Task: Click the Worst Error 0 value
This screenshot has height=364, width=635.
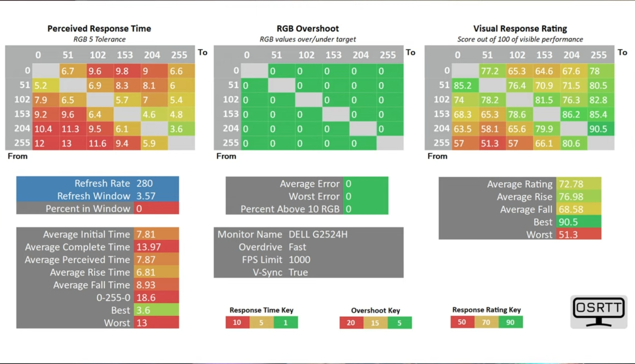Action: tap(366, 196)
